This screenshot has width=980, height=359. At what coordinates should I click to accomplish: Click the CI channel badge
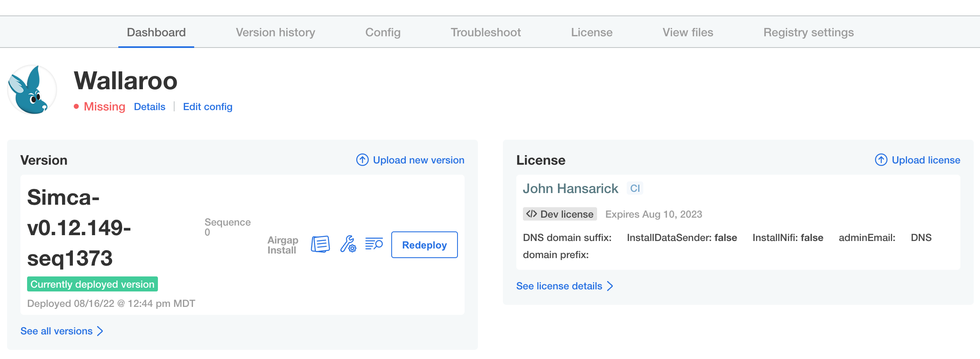point(635,188)
